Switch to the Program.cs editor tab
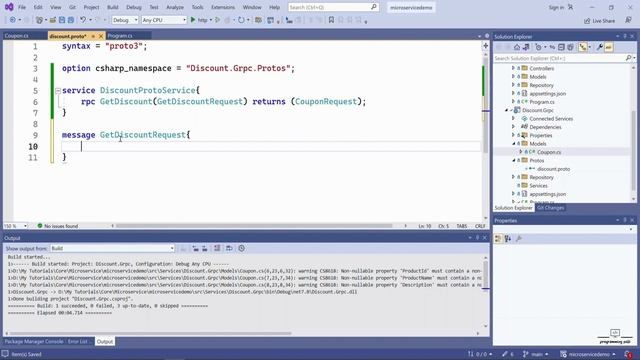This screenshot has height=360, width=640. tap(120, 36)
